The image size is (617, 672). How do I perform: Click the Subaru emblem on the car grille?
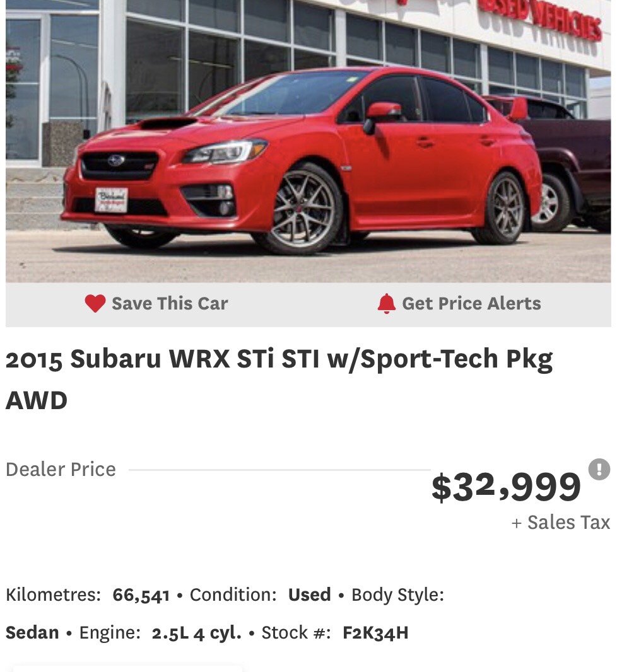pos(116,161)
